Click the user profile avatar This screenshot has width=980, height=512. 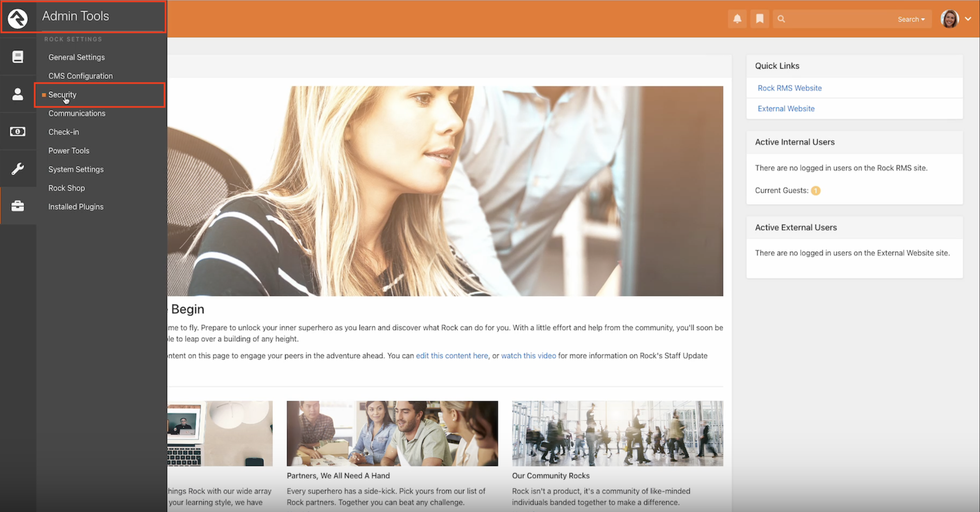950,19
